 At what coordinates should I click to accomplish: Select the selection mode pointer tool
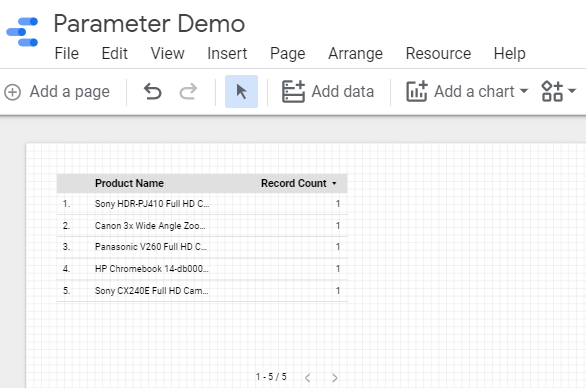click(241, 92)
